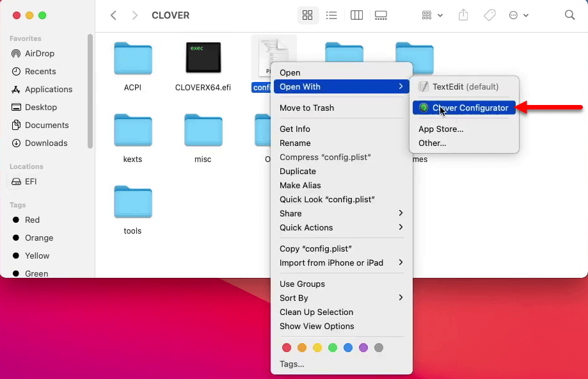588x379 pixels.
Task: Switch to list view
Action: click(x=331, y=15)
